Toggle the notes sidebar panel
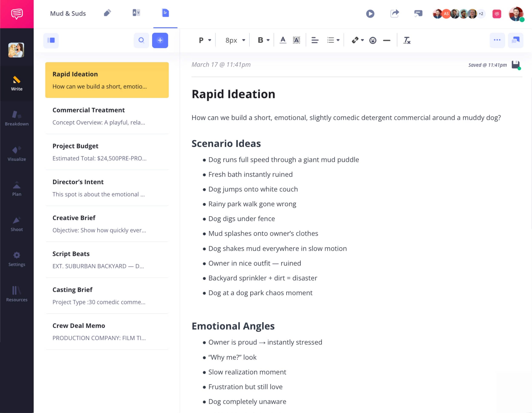Image resolution: width=532 pixels, height=413 pixels. (51, 40)
